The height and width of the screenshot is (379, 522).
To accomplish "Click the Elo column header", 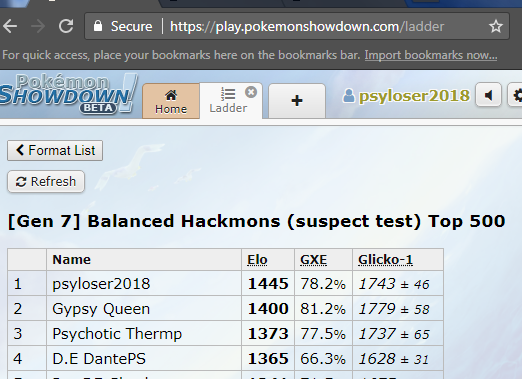I will pyautogui.click(x=257, y=260).
